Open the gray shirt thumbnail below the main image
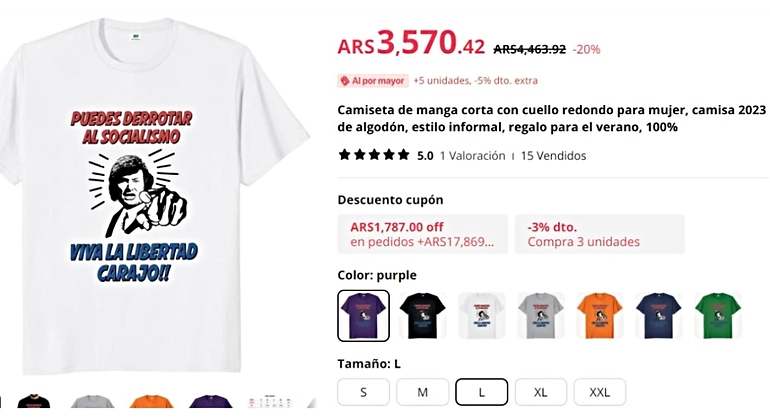The width and height of the screenshot is (770, 420). pyautogui.click(x=92, y=402)
